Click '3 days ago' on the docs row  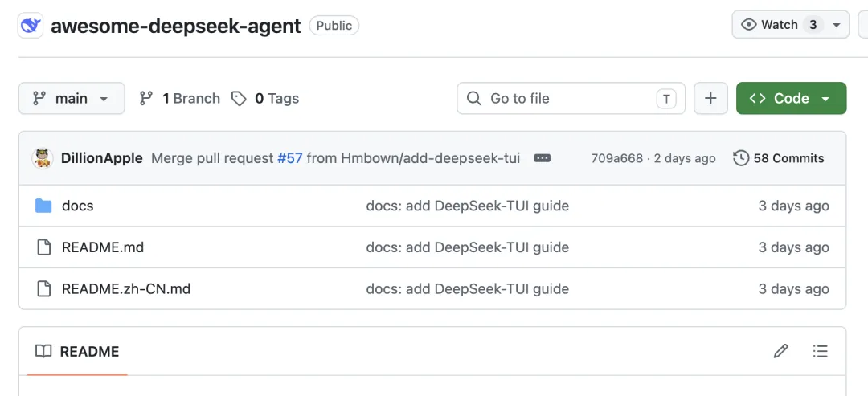793,206
